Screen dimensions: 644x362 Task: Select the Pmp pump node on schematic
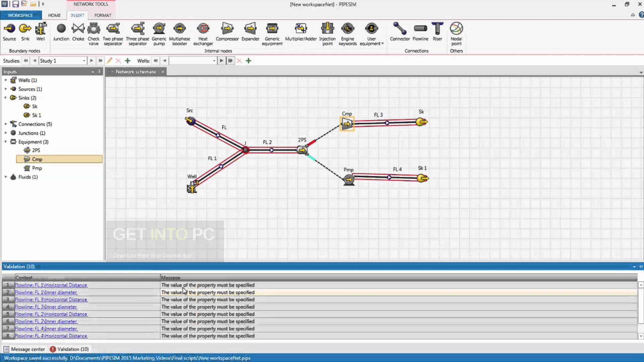[x=349, y=180]
